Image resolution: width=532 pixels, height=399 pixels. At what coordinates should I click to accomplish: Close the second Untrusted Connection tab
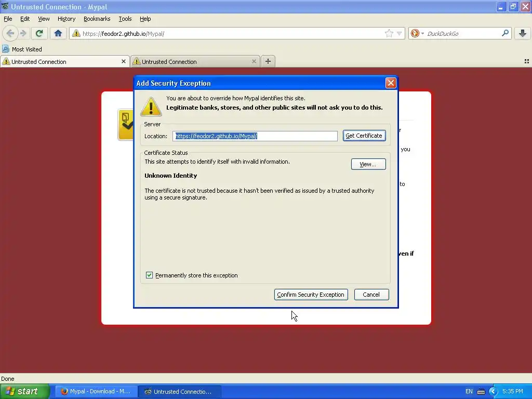pos(254,61)
